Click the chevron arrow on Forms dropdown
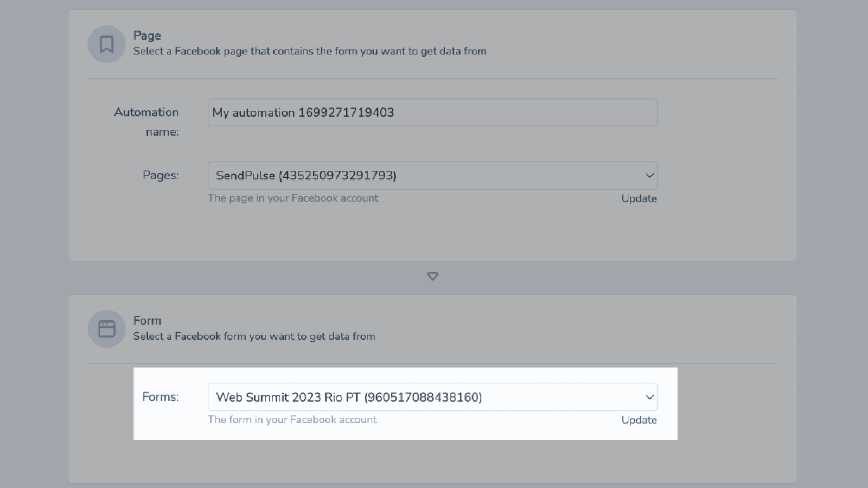The width and height of the screenshot is (868, 488). pyautogui.click(x=649, y=397)
